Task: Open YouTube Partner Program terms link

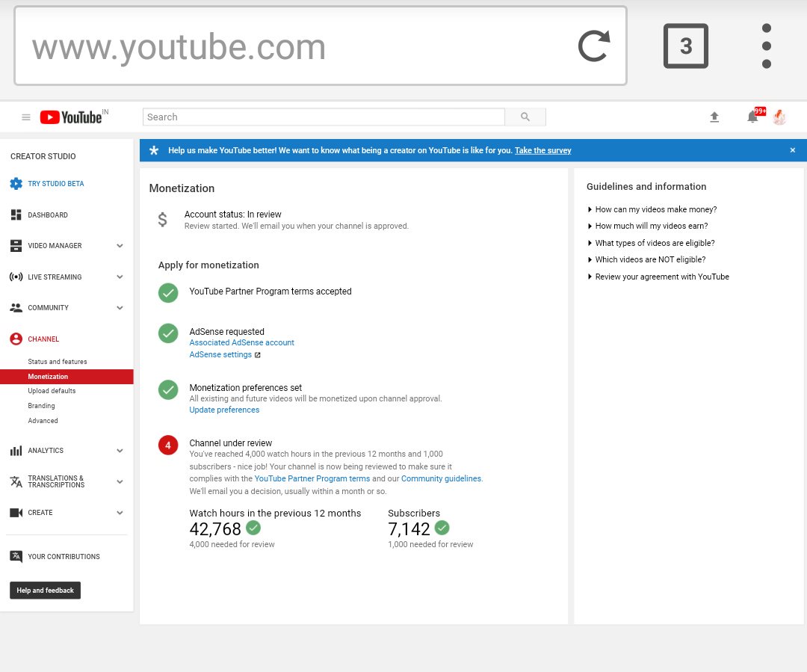Action: click(x=312, y=479)
